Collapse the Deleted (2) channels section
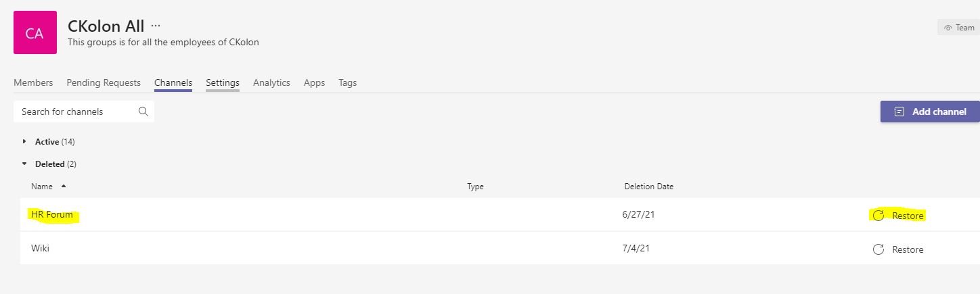 [x=24, y=164]
